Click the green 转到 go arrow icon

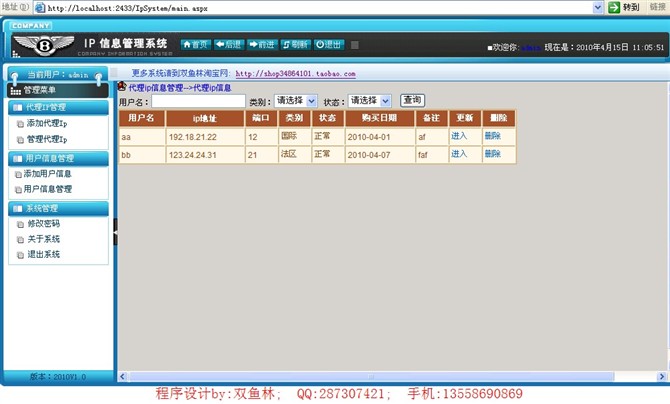(x=614, y=7)
